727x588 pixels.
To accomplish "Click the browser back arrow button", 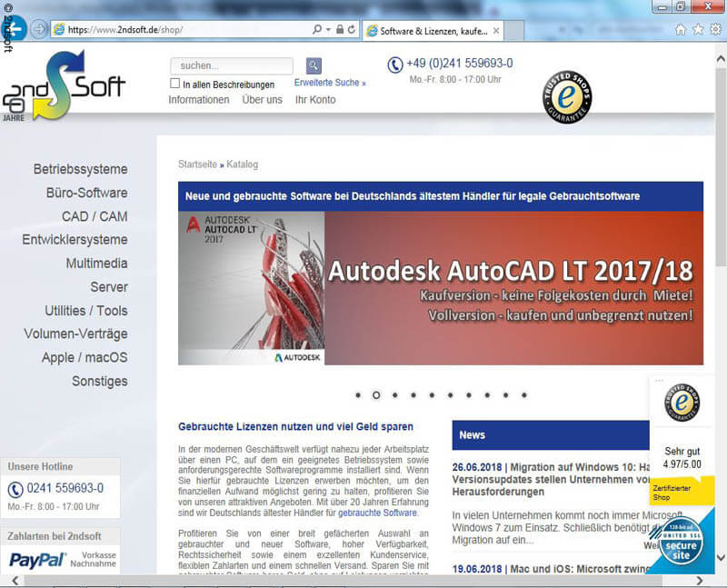I will [x=15, y=28].
